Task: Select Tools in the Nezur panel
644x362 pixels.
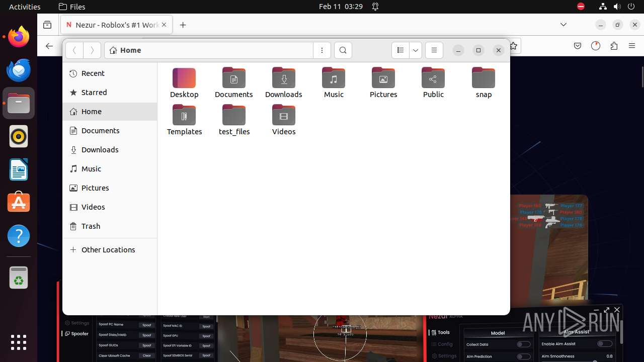Action: (440, 332)
